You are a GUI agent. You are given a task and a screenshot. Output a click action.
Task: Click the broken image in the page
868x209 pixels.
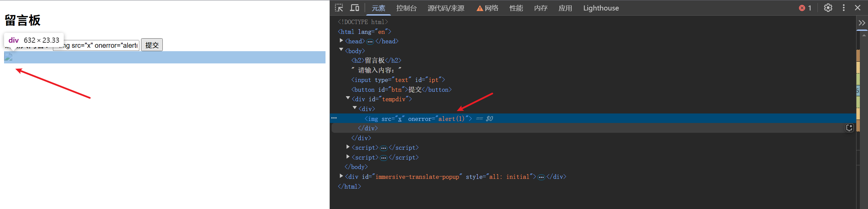point(8,57)
